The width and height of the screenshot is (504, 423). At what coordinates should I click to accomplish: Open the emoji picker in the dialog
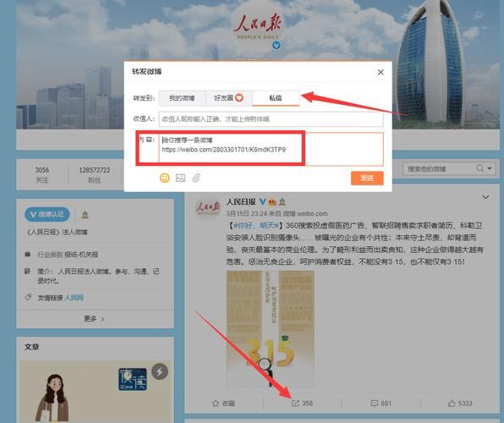pos(165,178)
